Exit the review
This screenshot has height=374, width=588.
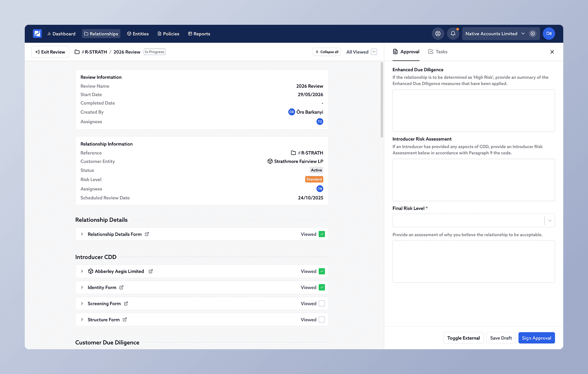click(50, 52)
